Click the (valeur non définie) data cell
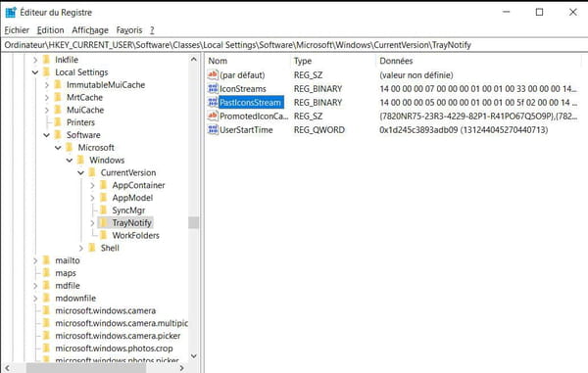The height and width of the screenshot is (373, 588). tap(416, 75)
